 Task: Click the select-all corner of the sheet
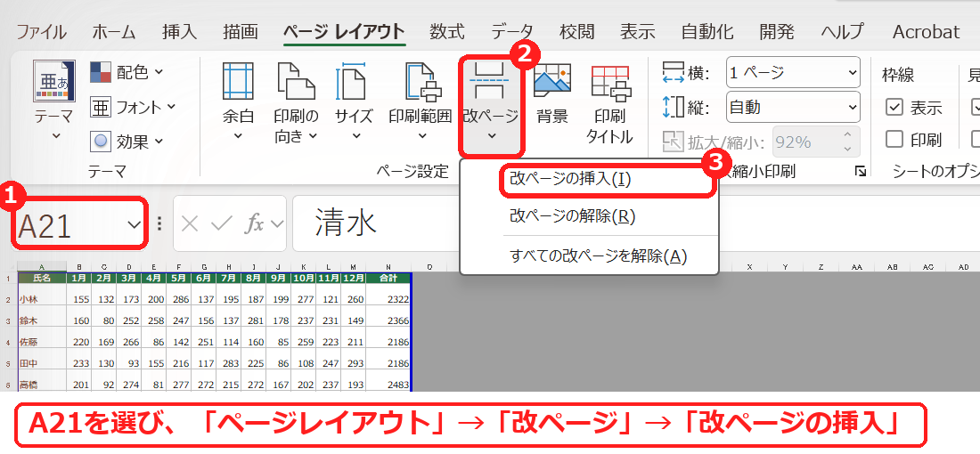pos(9,267)
